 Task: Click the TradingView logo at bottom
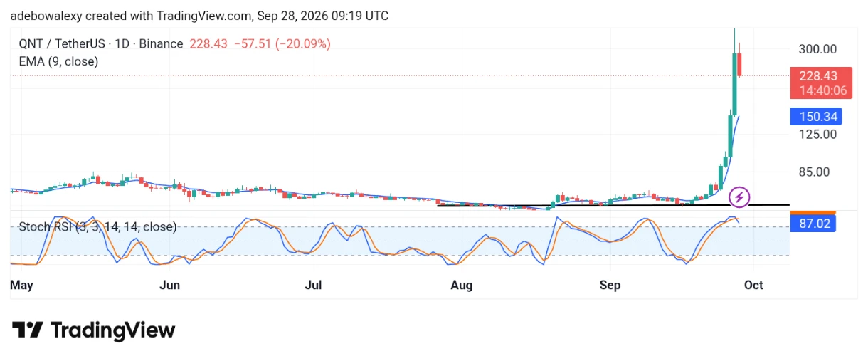tap(93, 330)
